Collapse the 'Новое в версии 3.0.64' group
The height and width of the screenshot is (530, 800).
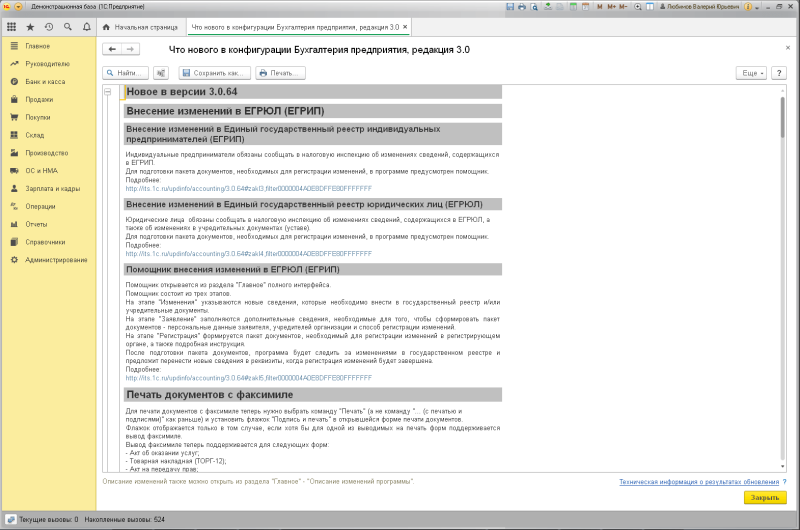pyautogui.click(x=108, y=92)
